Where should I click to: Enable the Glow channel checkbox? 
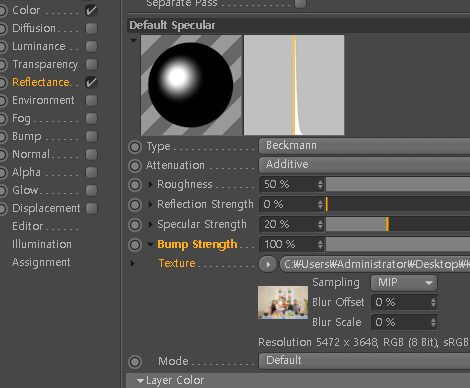91,190
